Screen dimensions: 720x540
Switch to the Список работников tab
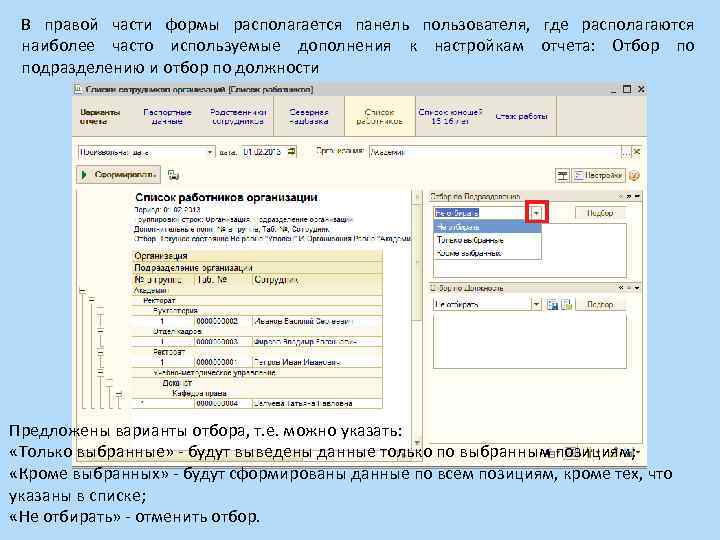(379, 116)
